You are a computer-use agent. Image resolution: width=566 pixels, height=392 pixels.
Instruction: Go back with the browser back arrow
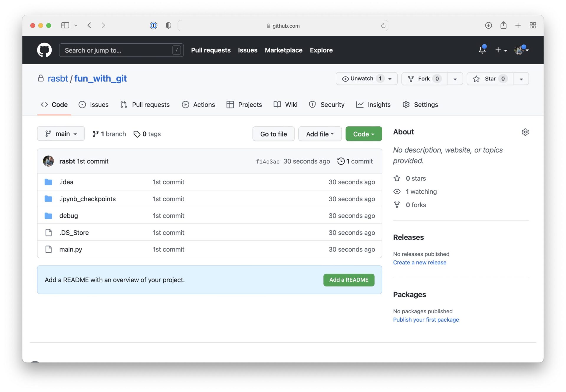(x=89, y=25)
